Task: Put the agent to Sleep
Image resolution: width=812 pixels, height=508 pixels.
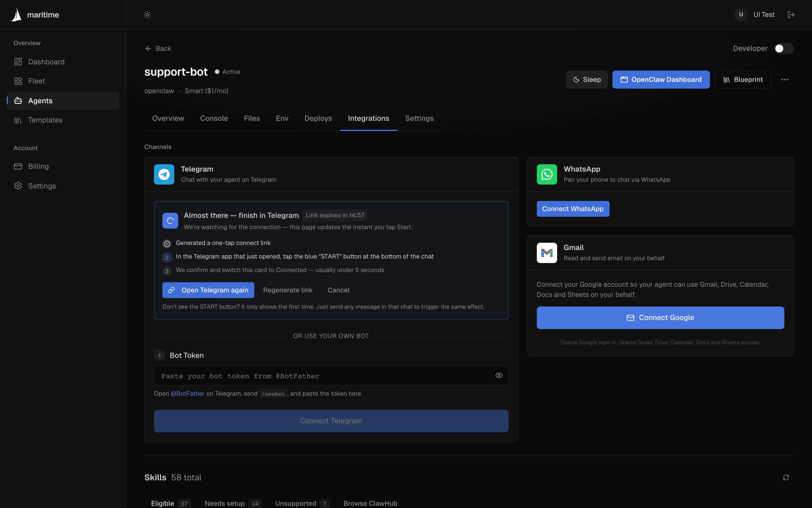Action: pos(586,80)
